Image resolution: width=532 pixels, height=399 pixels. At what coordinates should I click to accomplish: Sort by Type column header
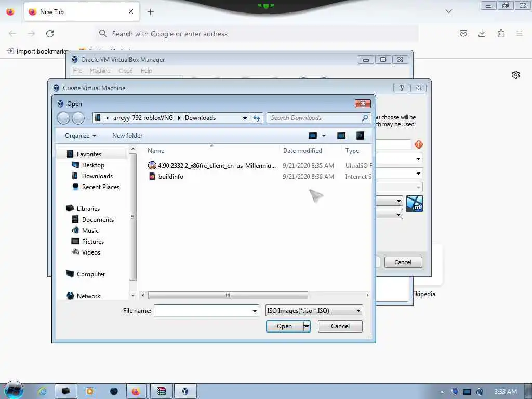coord(352,151)
